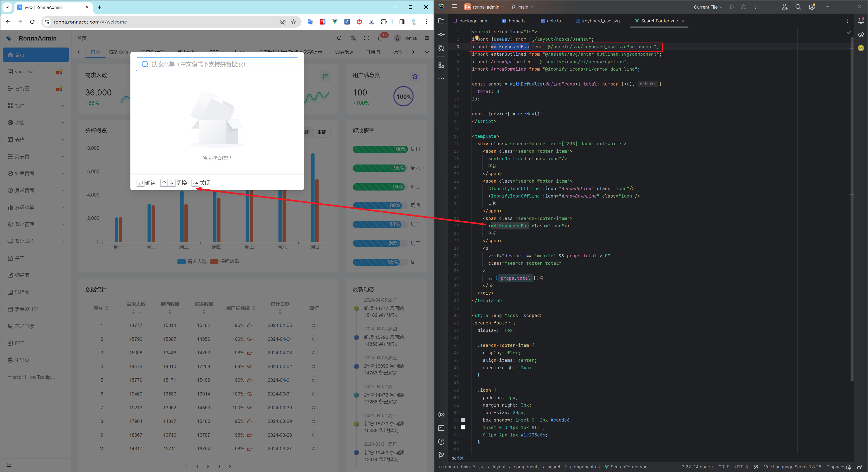Open the Git tool window icon
This screenshot has height=472, width=868.
(x=441, y=455)
